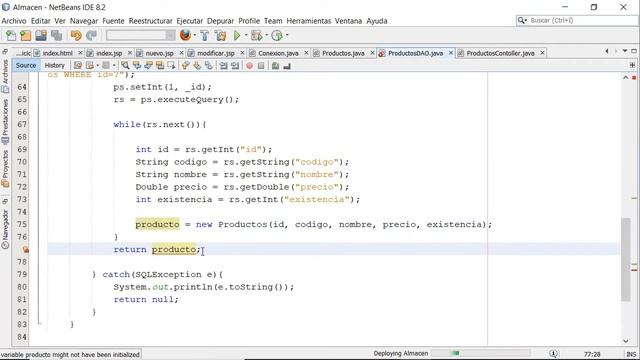Click the Comment lines icon
Screen dimensions: 640x360
pyautogui.click(x=276, y=65)
